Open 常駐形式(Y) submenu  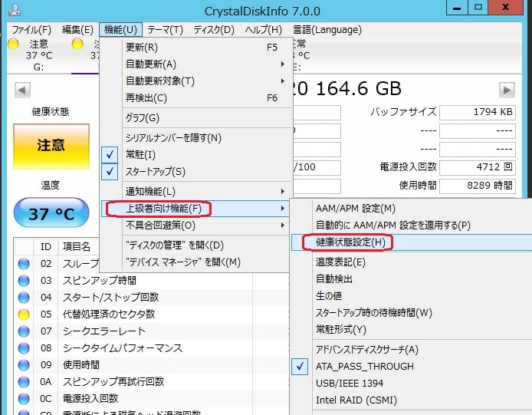pos(412,329)
